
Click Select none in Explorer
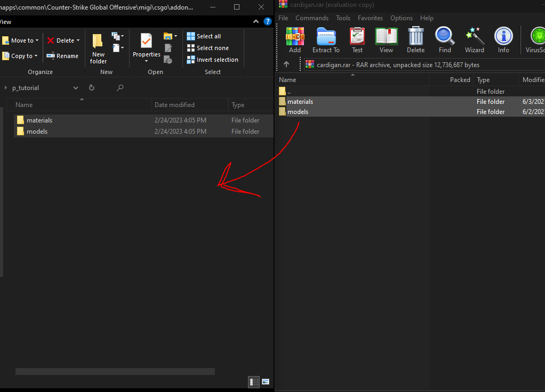[208, 48]
